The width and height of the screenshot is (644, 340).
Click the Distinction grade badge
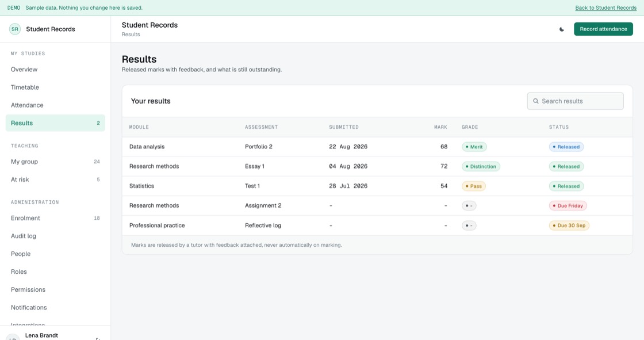(x=481, y=166)
